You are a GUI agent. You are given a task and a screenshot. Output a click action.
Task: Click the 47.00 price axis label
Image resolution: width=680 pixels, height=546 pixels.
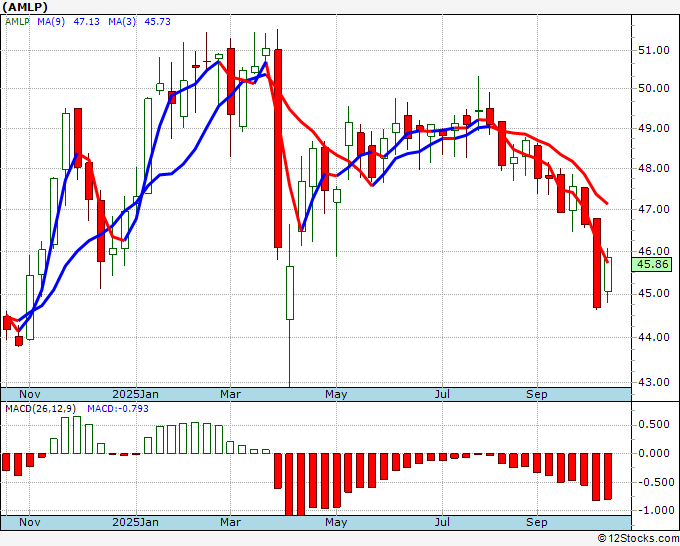pos(653,209)
